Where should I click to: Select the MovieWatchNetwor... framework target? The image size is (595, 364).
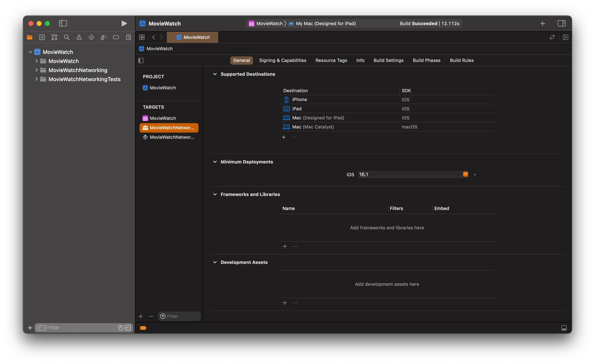169,128
